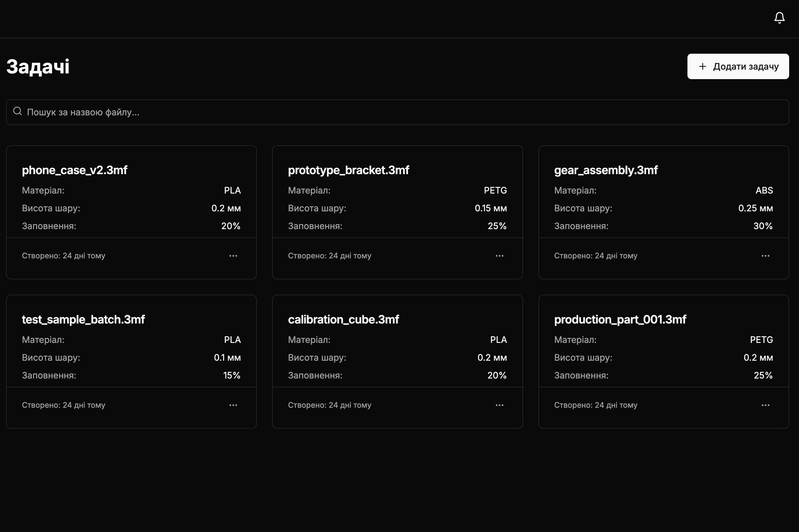Click the 'Задачі' page heading
The image size is (799, 532).
tap(38, 66)
